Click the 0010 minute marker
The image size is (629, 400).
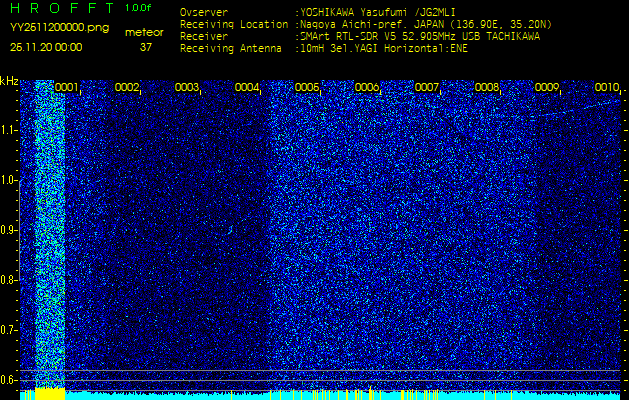tap(607, 87)
